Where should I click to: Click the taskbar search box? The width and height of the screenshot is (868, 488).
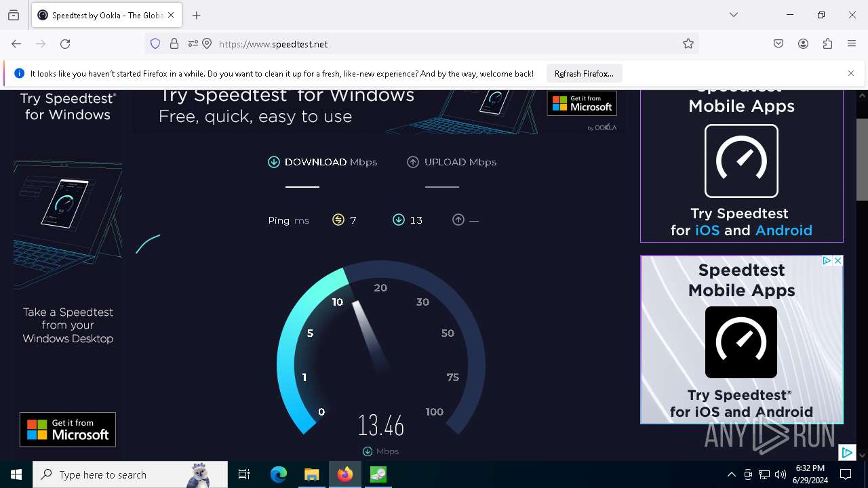pyautogui.click(x=130, y=475)
